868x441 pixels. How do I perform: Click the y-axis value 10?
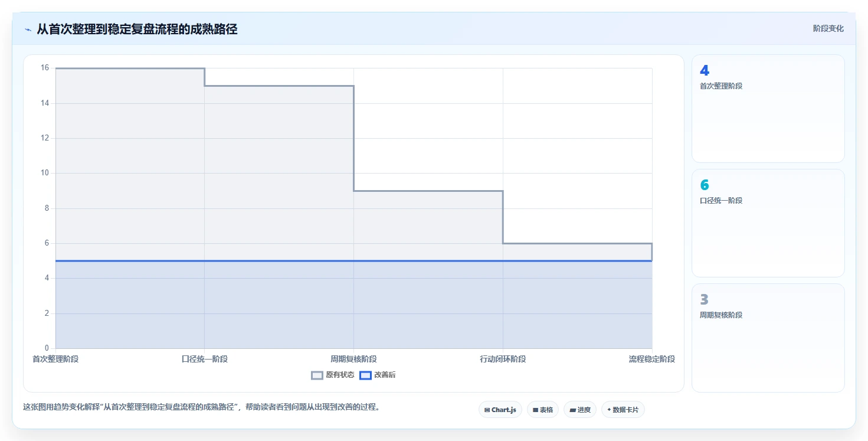[x=45, y=173]
